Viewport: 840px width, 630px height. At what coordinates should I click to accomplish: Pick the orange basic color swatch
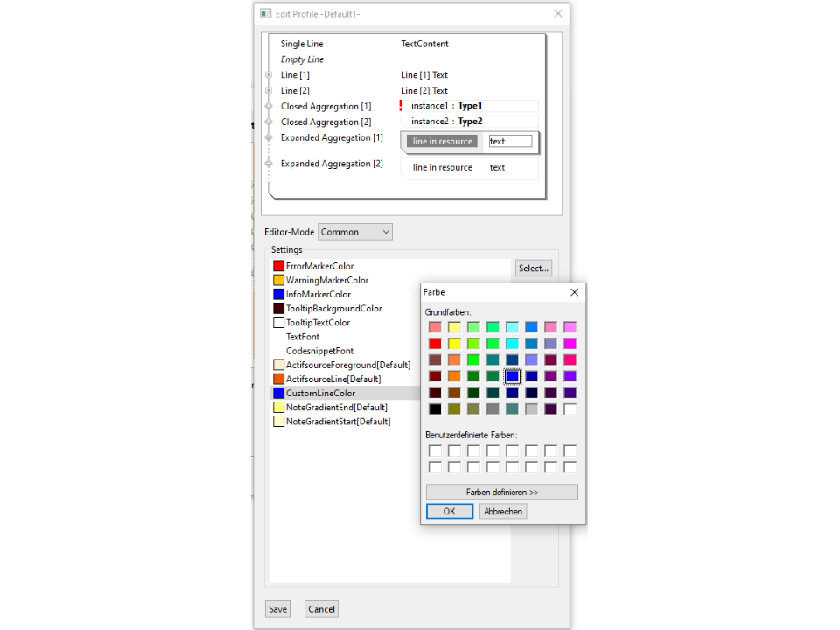tap(454, 376)
